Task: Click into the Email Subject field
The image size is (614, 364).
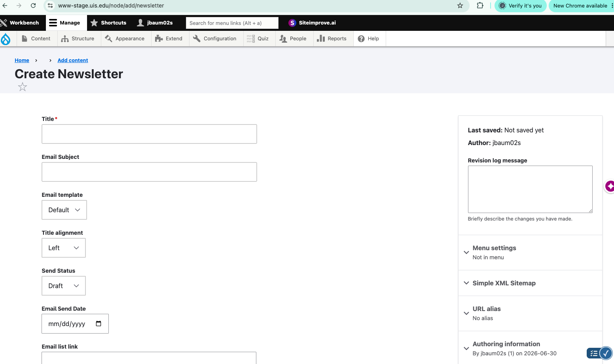Action: pos(149,172)
